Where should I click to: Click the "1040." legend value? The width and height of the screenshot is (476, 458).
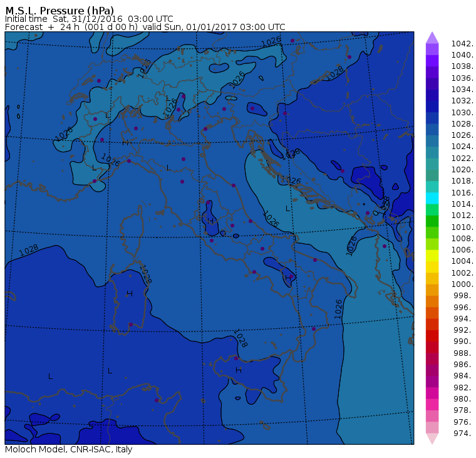[462, 55]
